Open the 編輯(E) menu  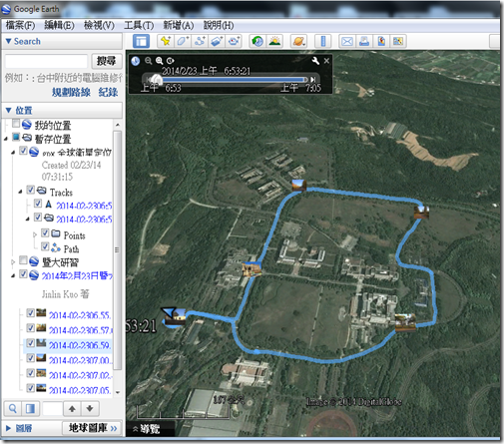click(x=60, y=25)
